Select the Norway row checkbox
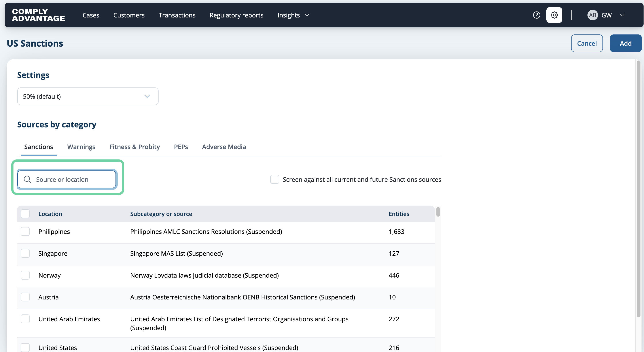 click(x=25, y=275)
